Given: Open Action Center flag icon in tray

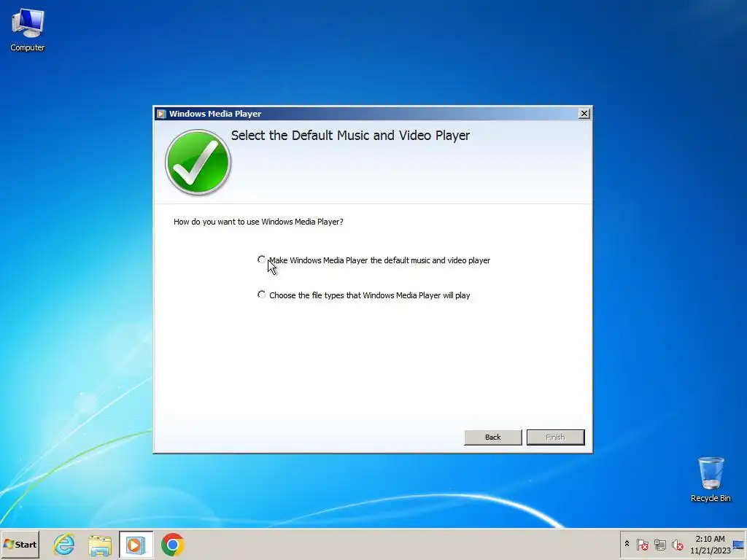Looking at the screenshot, I should tap(642, 544).
